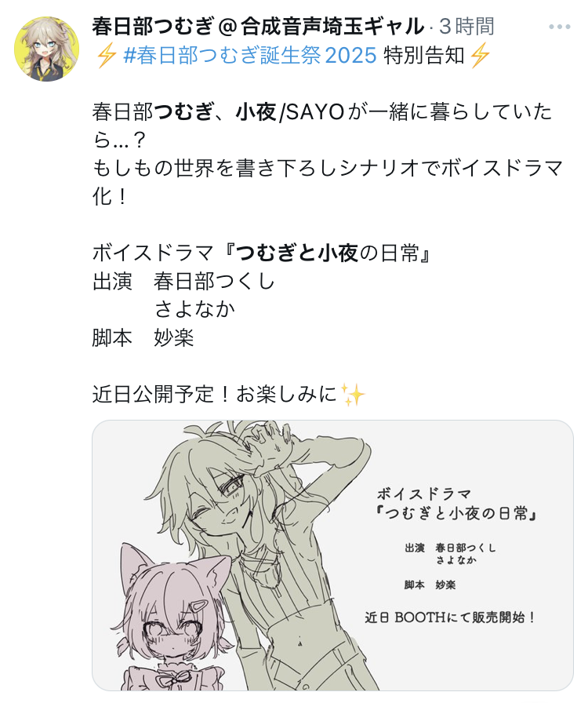Click the pink cat-eared character in image

click(x=174, y=621)
